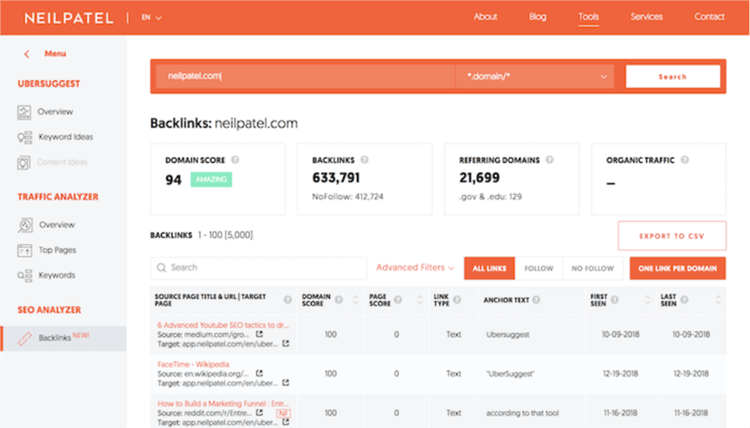This screenshot has width=750, height=428.
Task: Click the back arrow beside Menu
Action: click(x=27, y=54)
